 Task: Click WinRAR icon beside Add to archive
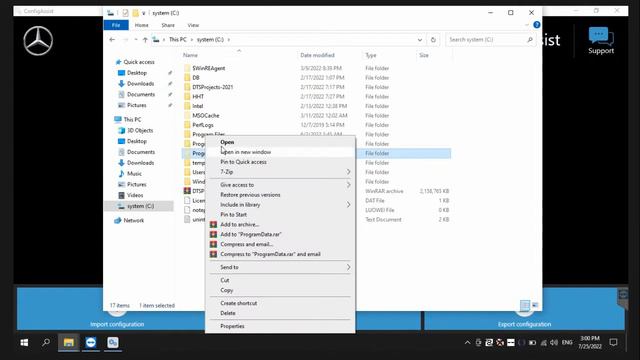click(x=213, y=224)
